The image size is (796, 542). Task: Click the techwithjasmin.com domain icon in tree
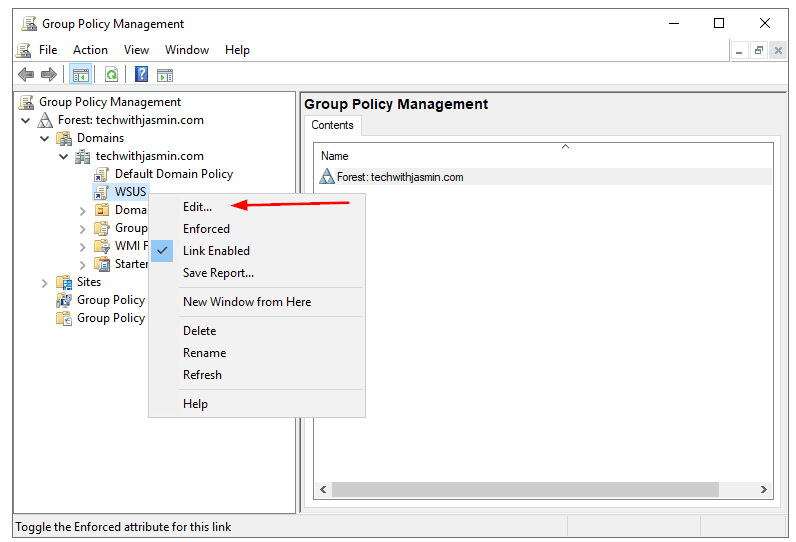[x=83, y=156]
